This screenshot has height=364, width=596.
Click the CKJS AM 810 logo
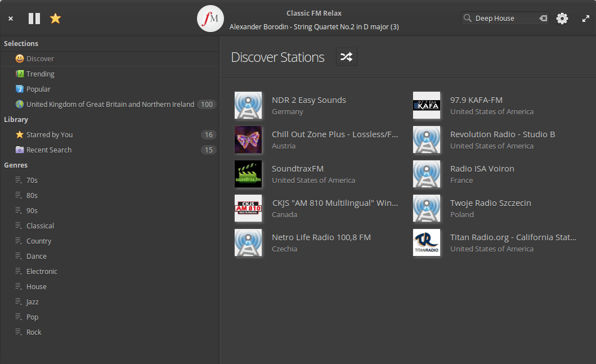point(248,208)
